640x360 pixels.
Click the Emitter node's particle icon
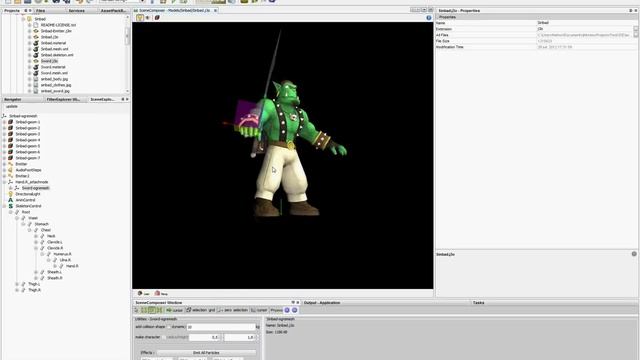11,164
